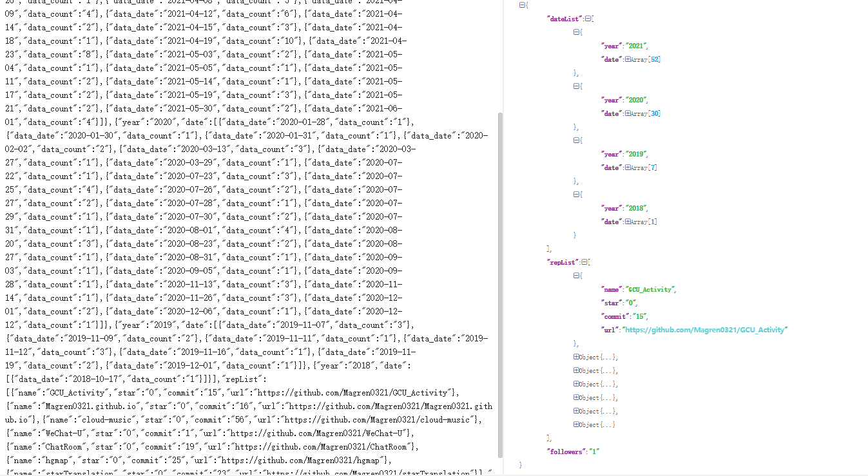Collapse the object containing year 2018
Image resolution: width=868 pixels, height=476 pixels.
point(576,195)
